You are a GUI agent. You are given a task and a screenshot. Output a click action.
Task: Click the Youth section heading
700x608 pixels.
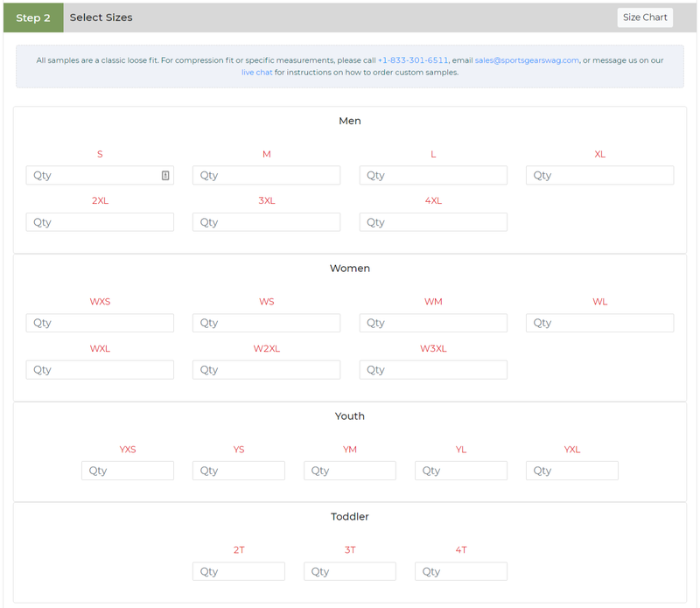point(350,416)
